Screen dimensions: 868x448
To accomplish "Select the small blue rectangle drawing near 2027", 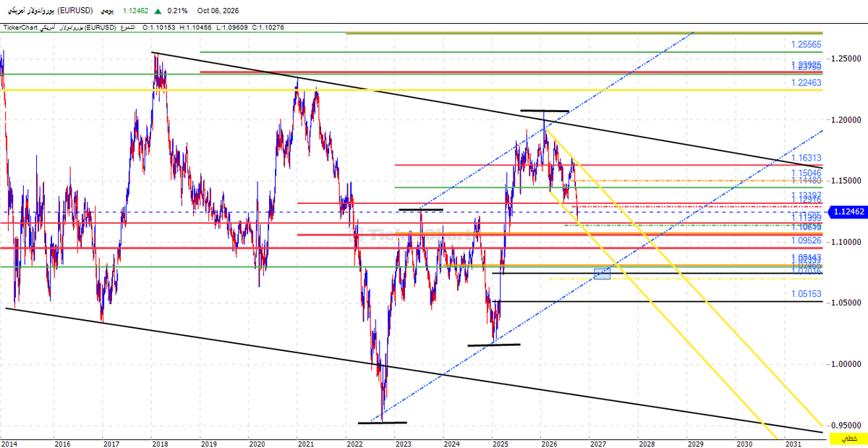I will [603, 274].
